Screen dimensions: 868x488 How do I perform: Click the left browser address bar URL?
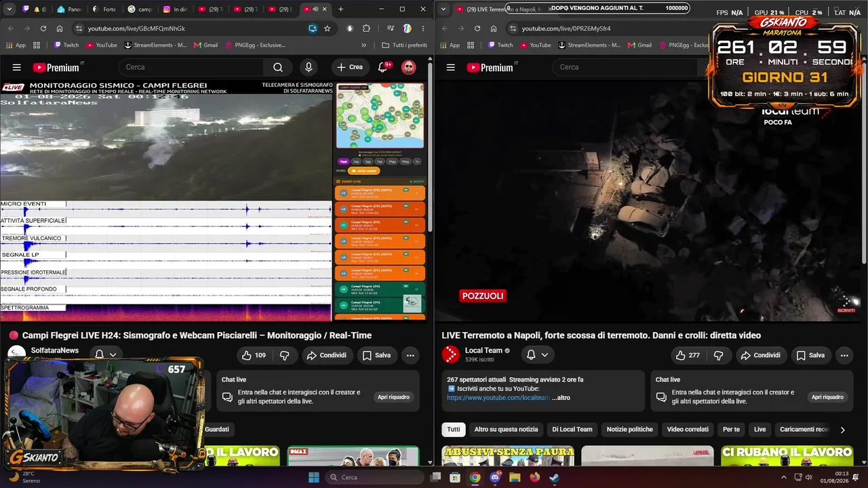click(136, 28)
